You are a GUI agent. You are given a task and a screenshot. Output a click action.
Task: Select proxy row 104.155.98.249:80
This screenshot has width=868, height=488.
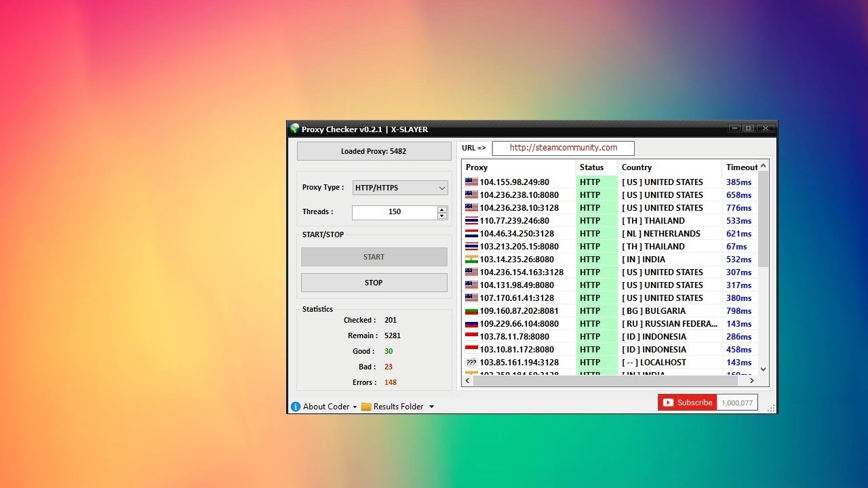coord(610,182)
